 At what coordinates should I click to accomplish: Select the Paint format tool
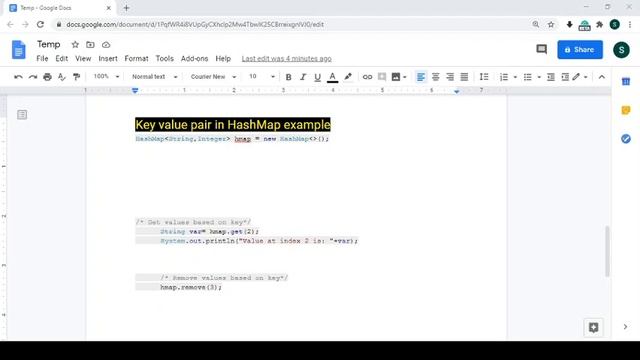tap(76, 77)
